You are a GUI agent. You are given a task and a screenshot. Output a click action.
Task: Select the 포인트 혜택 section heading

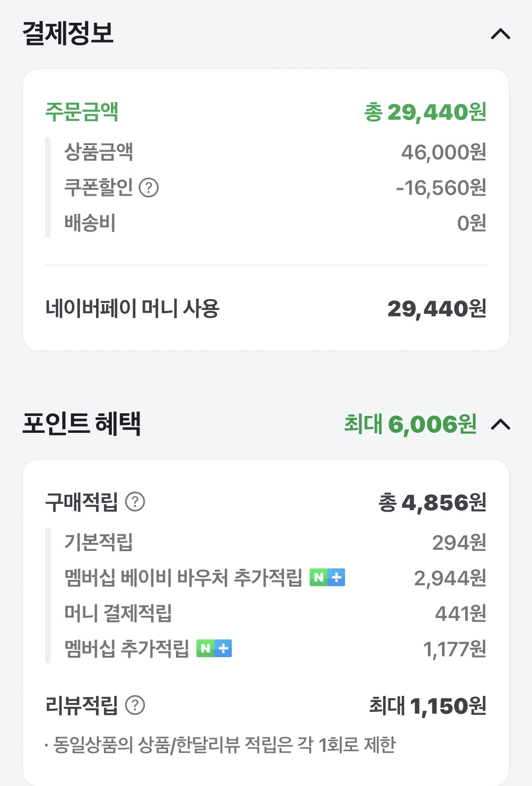[x=82, y=424]
